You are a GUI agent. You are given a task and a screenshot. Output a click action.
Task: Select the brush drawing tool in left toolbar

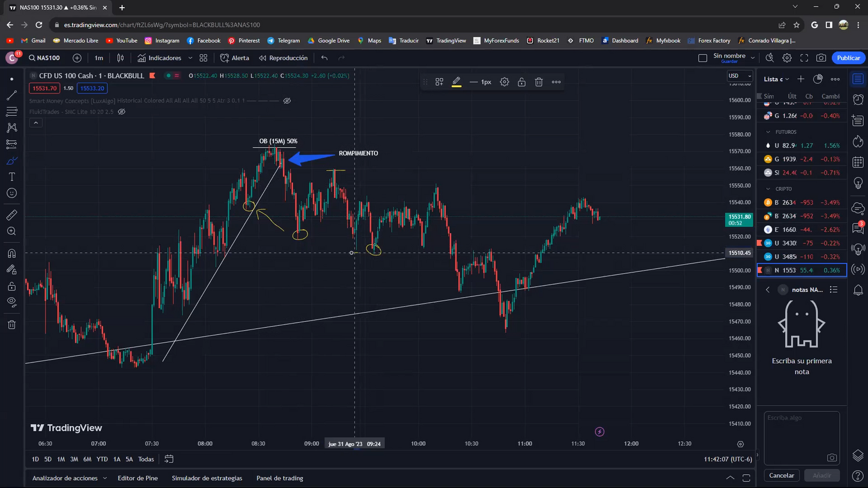pyautogui.click(x=11, y=161)
